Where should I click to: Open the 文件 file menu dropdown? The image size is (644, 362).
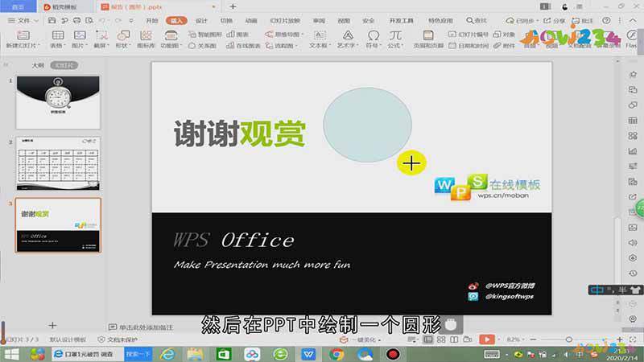pos(23,20)
